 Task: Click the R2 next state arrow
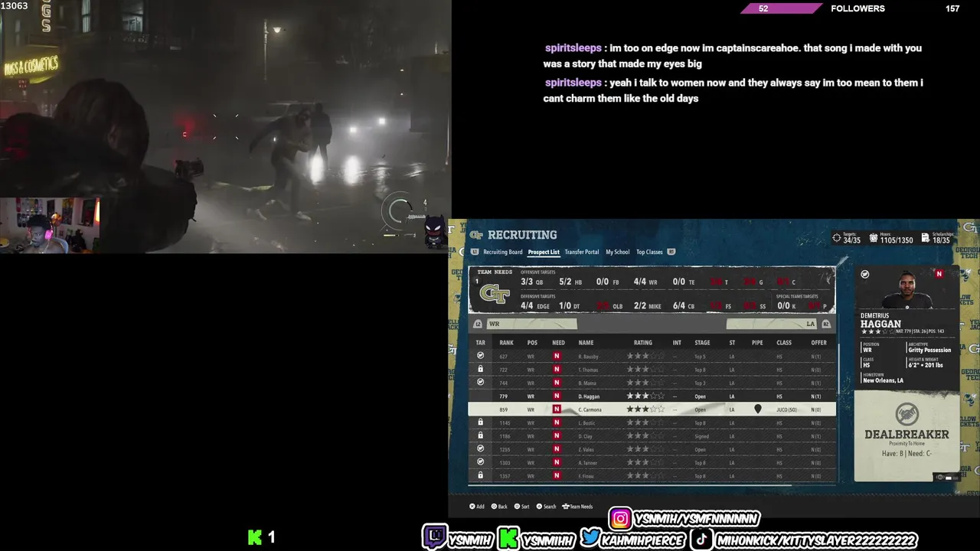tap(826, 324)
